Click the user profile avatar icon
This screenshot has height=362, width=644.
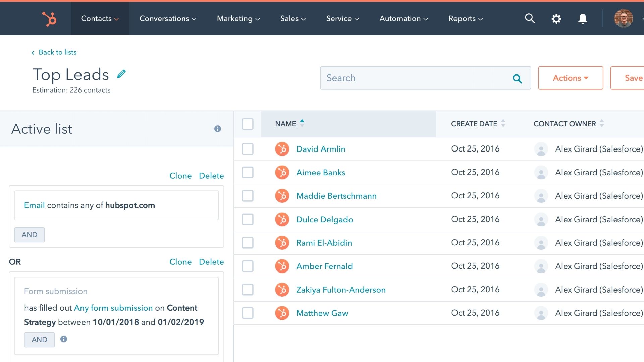623,18
